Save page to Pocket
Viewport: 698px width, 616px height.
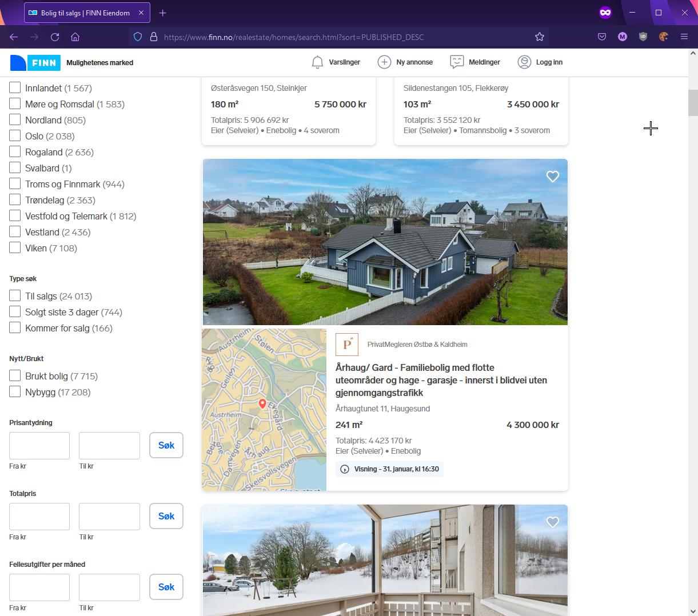point(602,37)
